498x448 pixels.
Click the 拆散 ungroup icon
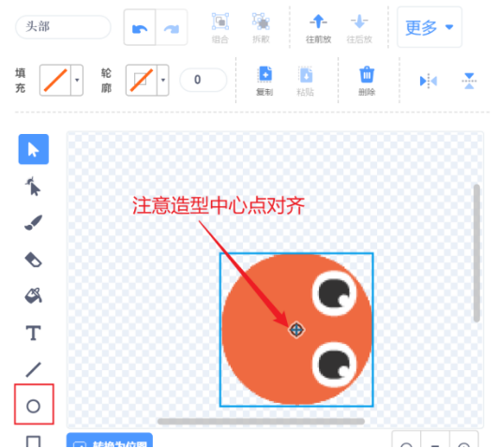[x=261, y=28]
